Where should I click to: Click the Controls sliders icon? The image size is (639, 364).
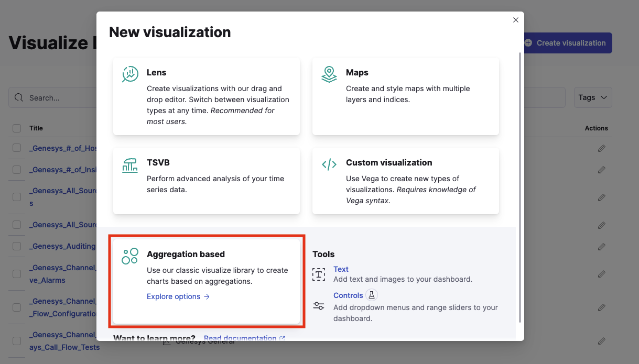[x=319, y=306]
